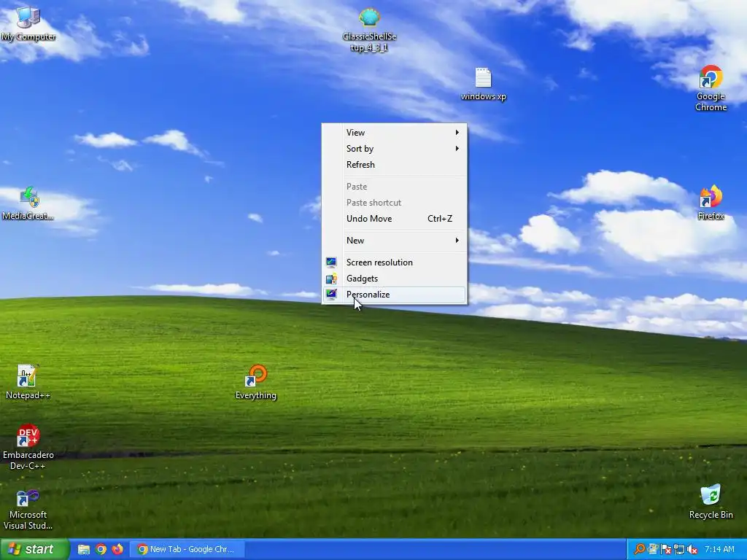Viewport: 747px width, 560px height.
Task: Click the 7:14 AM taskbar clock
Action: [x=719, y=550]
